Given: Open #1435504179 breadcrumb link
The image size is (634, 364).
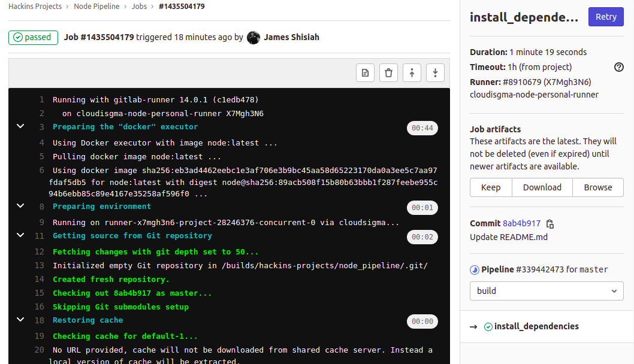Looking at the screenshot, I should click(182, 7).
